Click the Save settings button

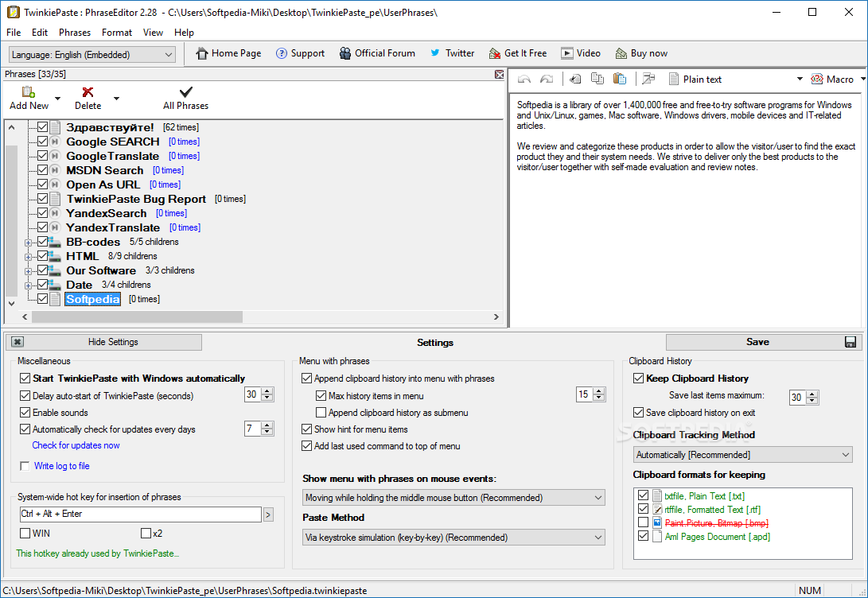click(764, 342)
